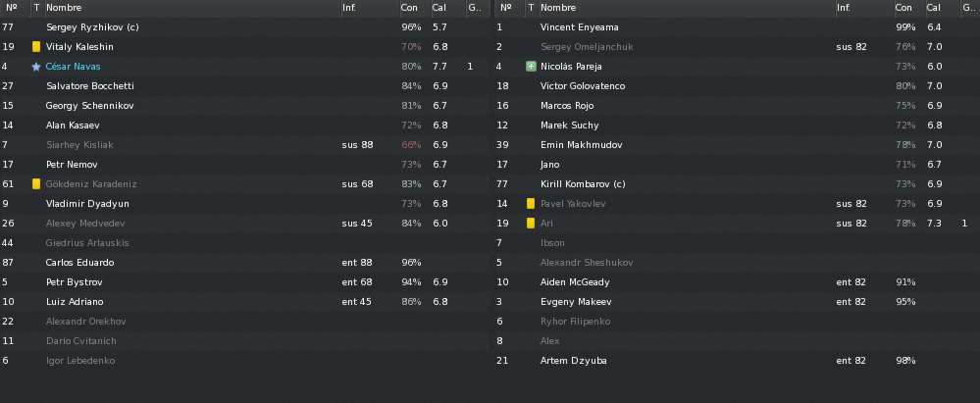Select Sergey Ryzhikov (c) row

click(245, 27)
